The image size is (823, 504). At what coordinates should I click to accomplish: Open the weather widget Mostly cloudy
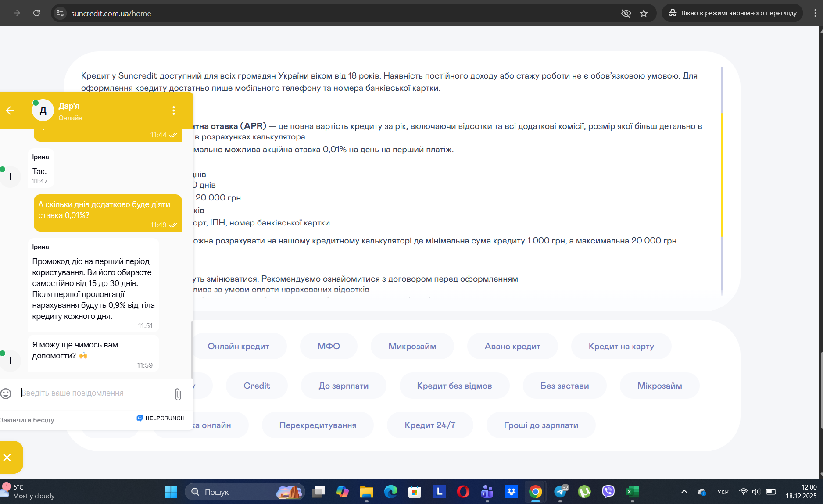pyautogui.click(x=29, y=492)
